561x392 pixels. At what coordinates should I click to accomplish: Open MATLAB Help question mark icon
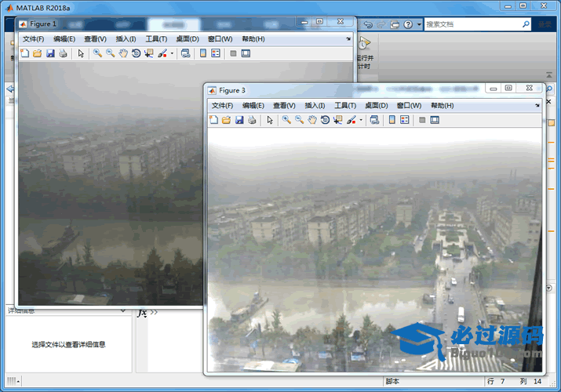point(408,24)
